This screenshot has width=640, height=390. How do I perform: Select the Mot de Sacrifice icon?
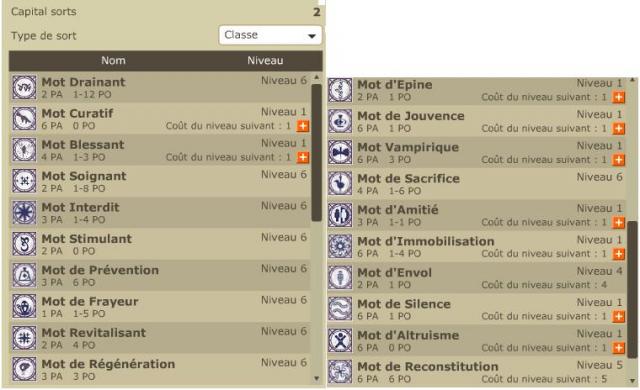[x=340, y=184]
